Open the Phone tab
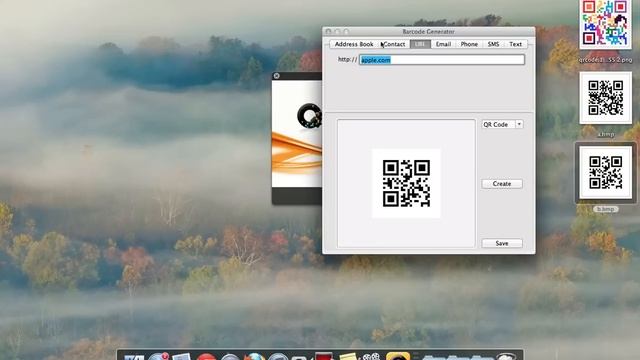 point(469,44)
